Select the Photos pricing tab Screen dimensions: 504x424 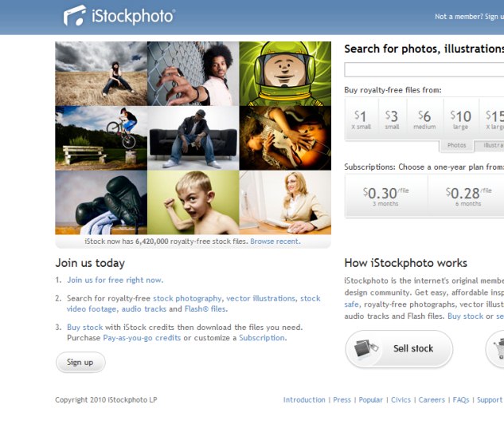(x=456, y=145)
